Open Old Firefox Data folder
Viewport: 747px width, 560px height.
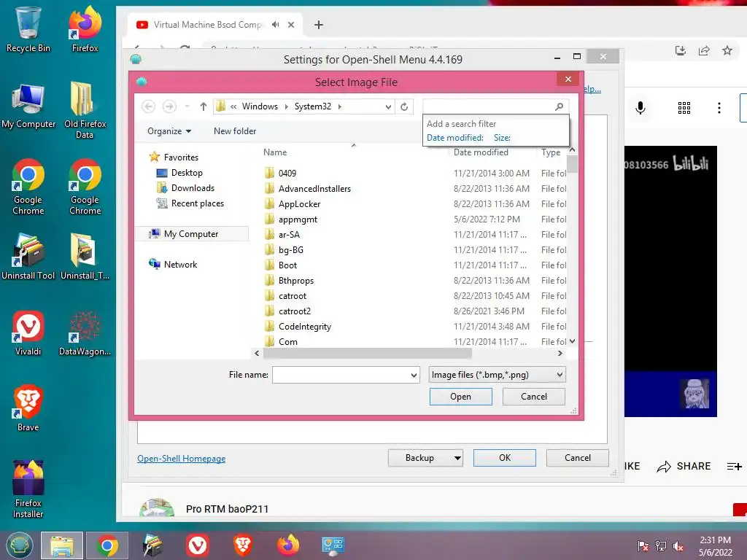(85, 111)
